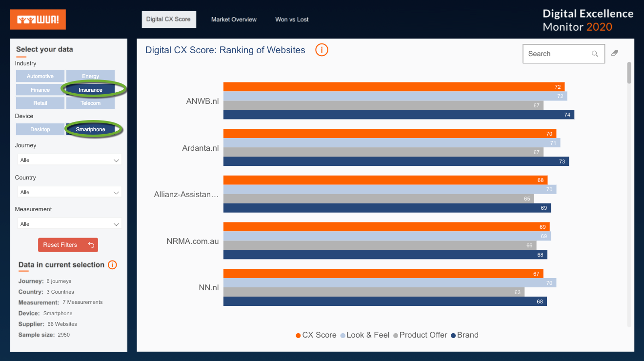Click the Allianz-Assistan… website label
644x361 pixels.
pos(186,194)
